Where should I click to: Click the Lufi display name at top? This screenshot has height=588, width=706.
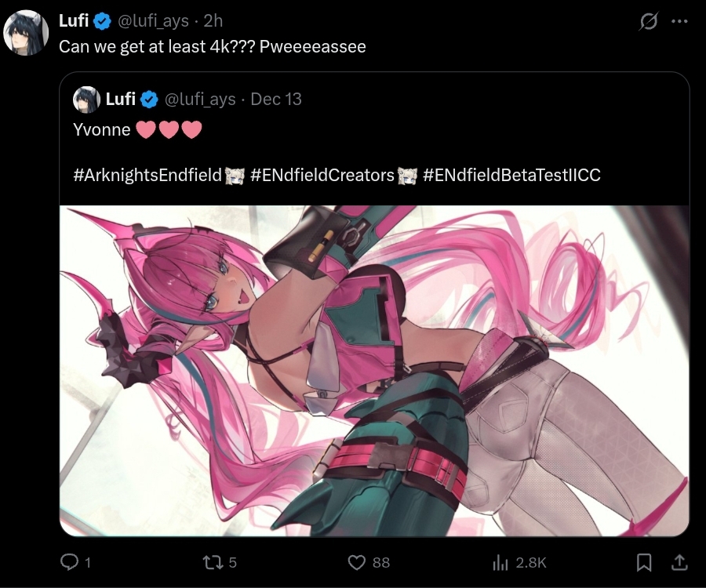click(x=74, y=20)
